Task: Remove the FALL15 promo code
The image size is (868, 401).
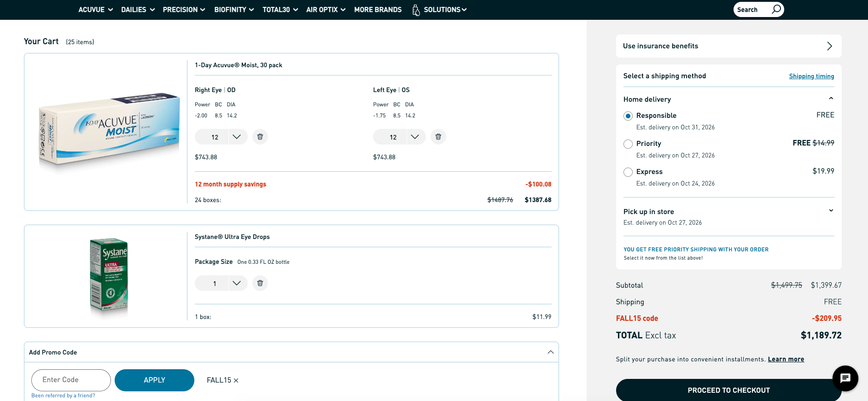Action: click(x=236, y=380)
